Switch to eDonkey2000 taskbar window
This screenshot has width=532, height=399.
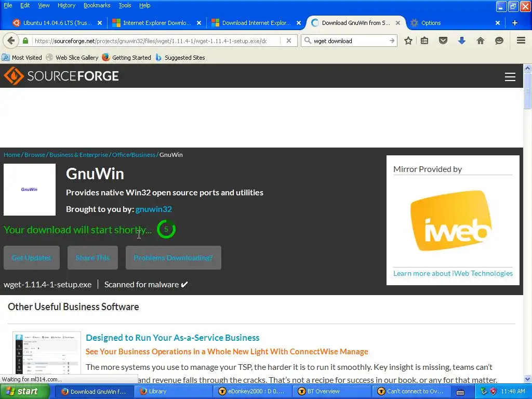pos(252,392)
